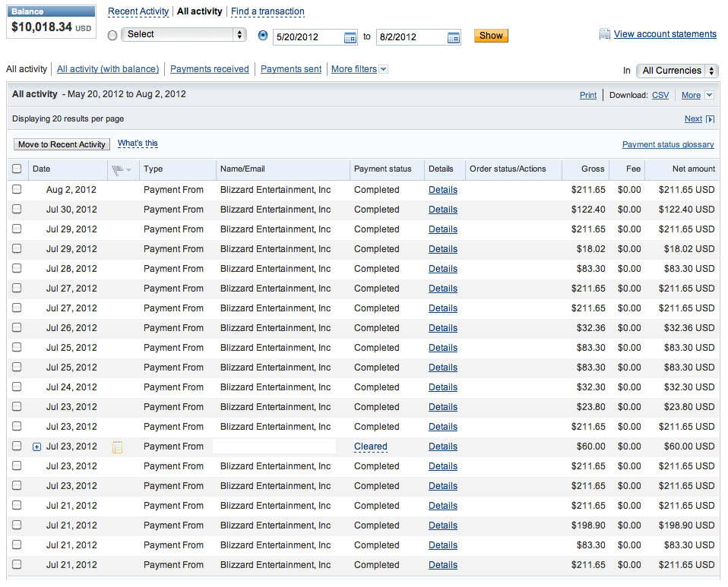Click the note icon on the Cleared payment row

tap(117, 447)
